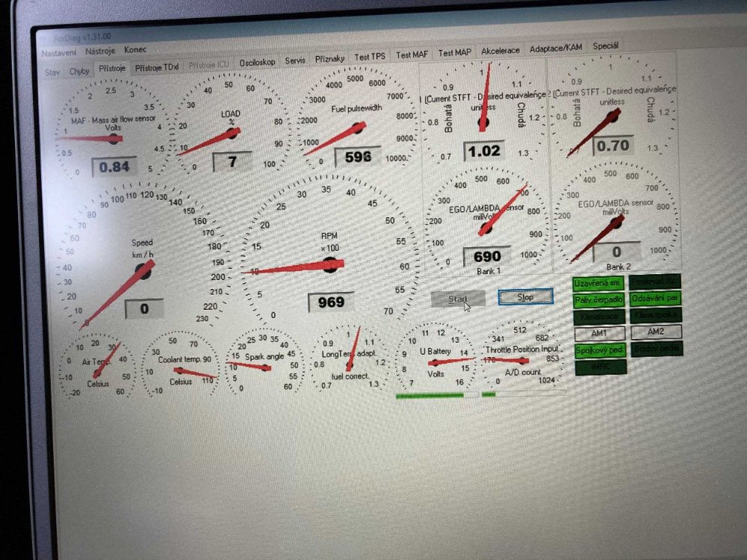Switch to the Osciloskop tab
This screenshot has height=560, width=747.
(257, 63)
